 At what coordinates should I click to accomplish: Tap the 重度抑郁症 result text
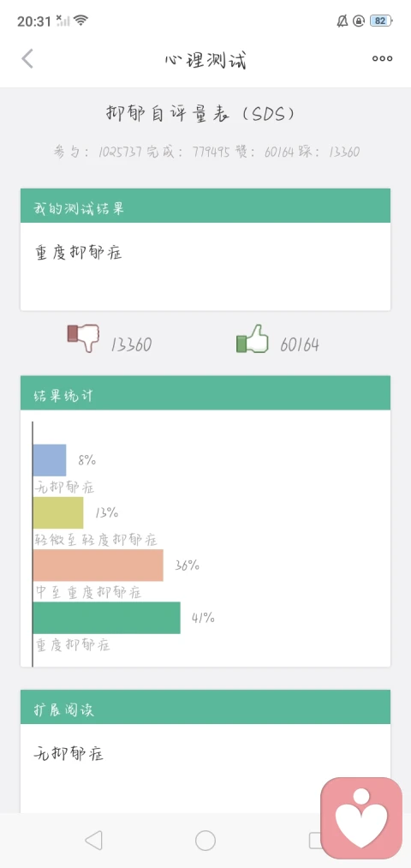(x=79, y=253)
